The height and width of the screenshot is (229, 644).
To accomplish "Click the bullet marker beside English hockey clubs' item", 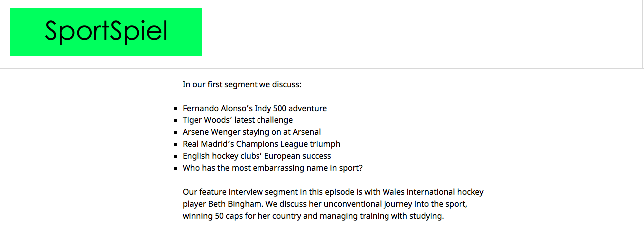I will pyautogui.click(x=175, y=156).
